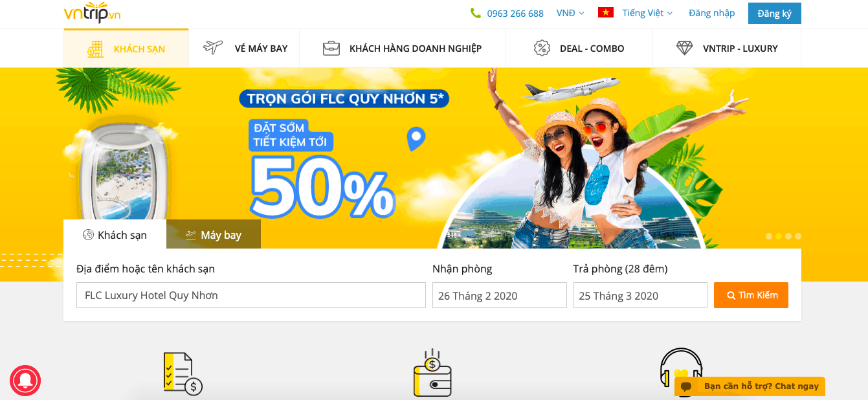Open the Nhận phòng date picker
The width and height of the screenshot is (868, 400).
pyautogui.click(x=499, y=295)
